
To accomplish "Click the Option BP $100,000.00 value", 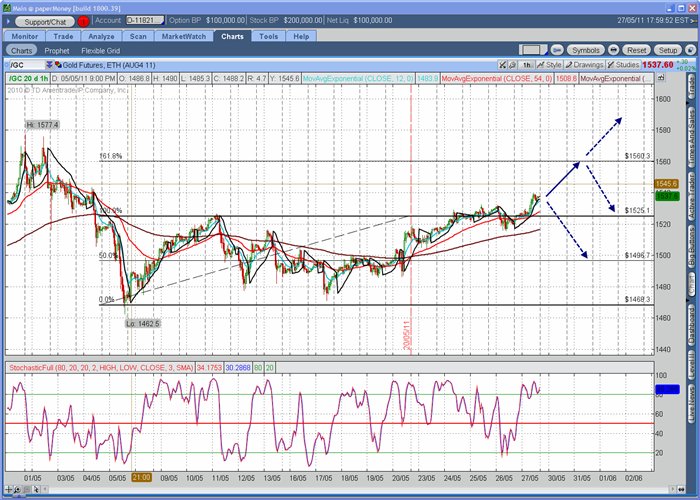I will point(225,20).
